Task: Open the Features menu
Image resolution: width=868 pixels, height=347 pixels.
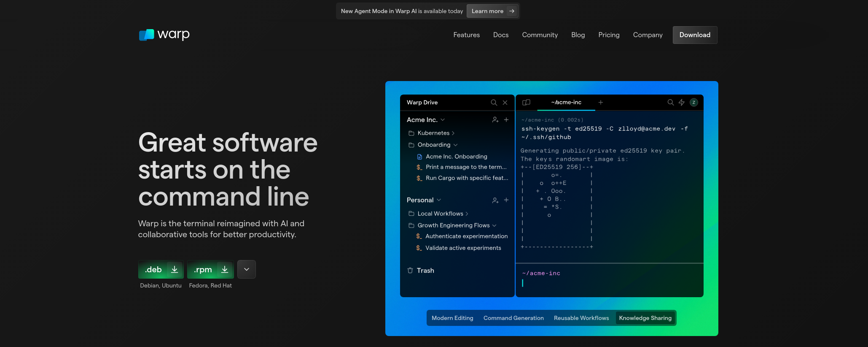Action: [467, 35]
